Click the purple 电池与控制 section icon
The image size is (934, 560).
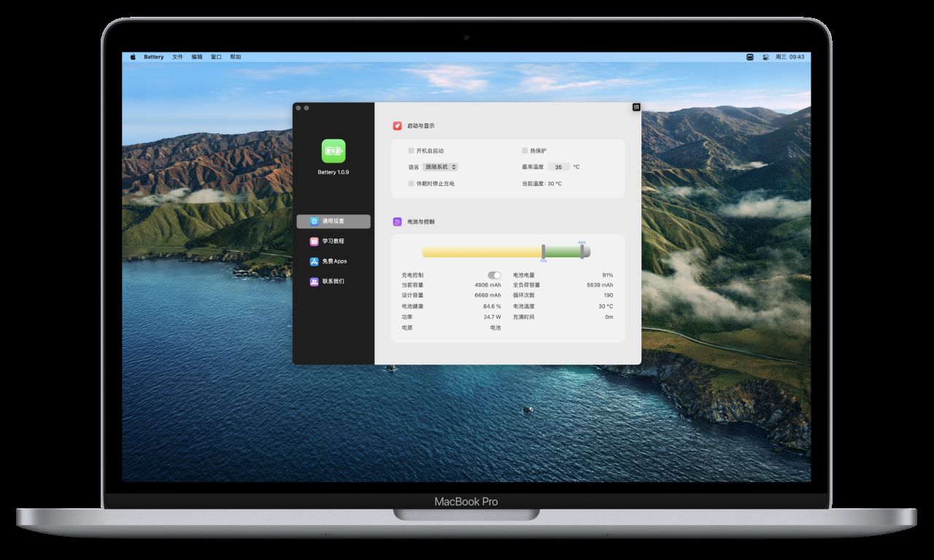[x=398, y=222]
